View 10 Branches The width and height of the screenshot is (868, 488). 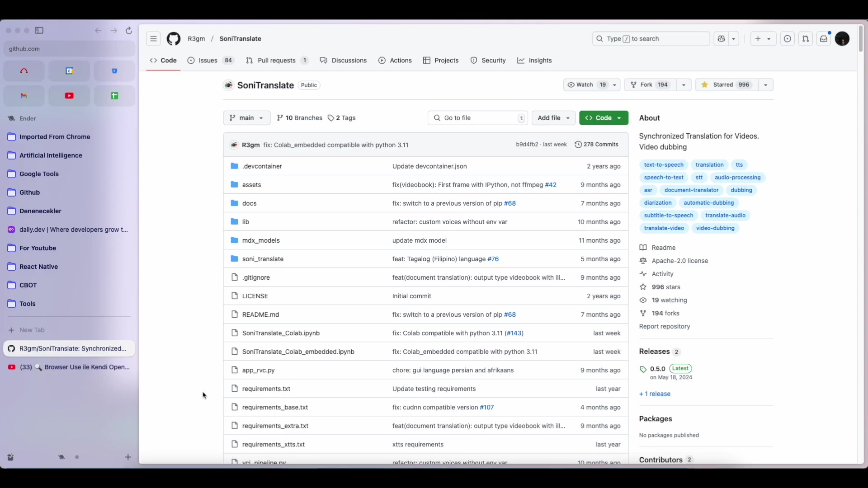(299, 118)
